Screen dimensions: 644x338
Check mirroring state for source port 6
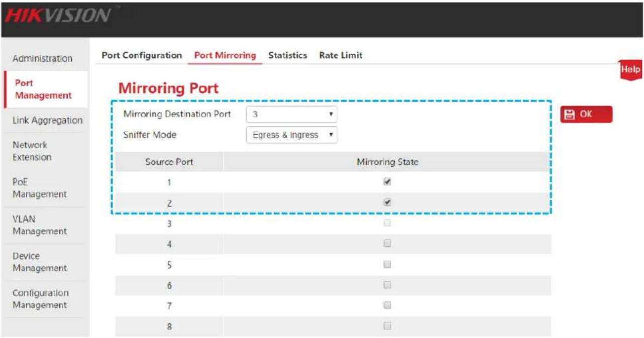tap(387, 285)
